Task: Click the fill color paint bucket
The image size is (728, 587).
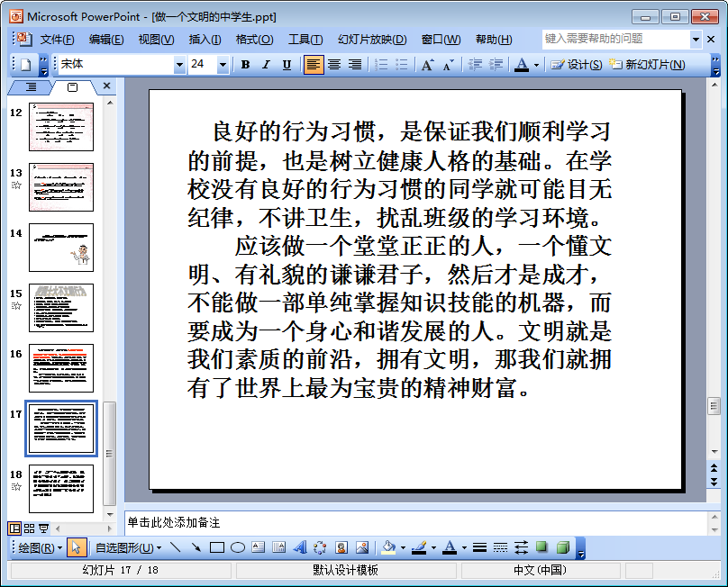Action: pos(388,547)
